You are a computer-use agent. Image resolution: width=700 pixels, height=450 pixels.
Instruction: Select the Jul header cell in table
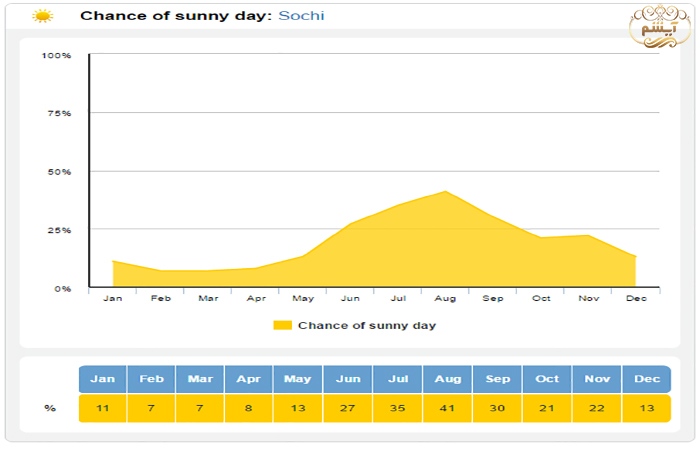pyautogui.click(x=398, y=379)
